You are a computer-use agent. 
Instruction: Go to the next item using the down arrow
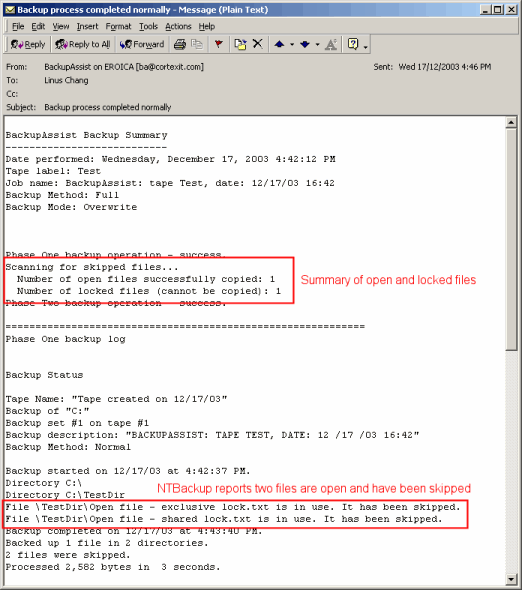coord(305,44)
